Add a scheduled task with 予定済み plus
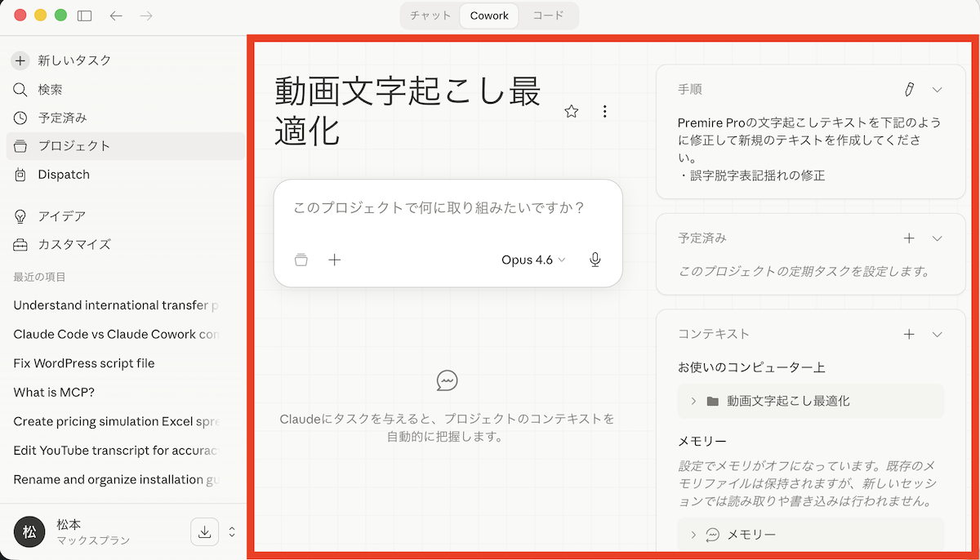 (909, 238)
